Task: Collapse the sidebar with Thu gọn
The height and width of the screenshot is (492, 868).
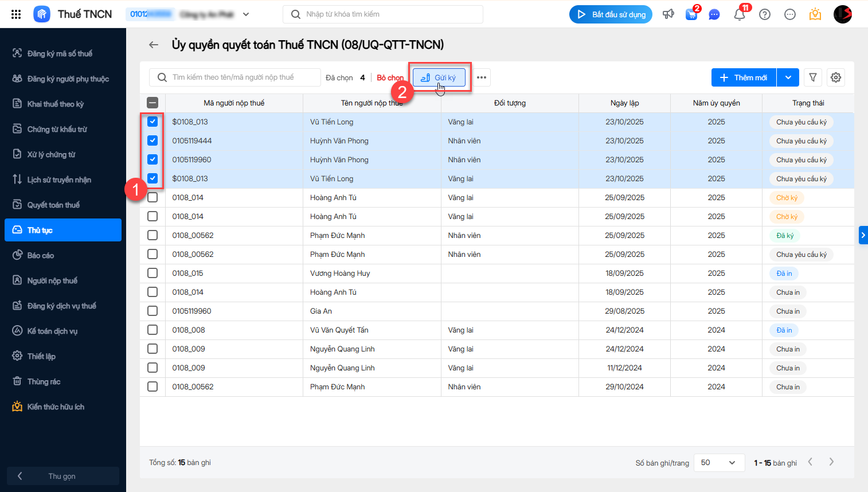Action: click(63, 476)
